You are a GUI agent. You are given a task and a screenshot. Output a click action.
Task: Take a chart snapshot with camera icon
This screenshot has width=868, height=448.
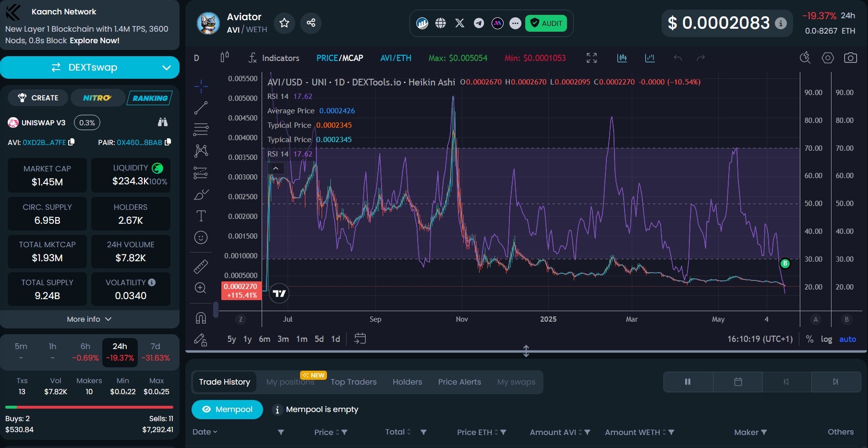pos(850,58)
